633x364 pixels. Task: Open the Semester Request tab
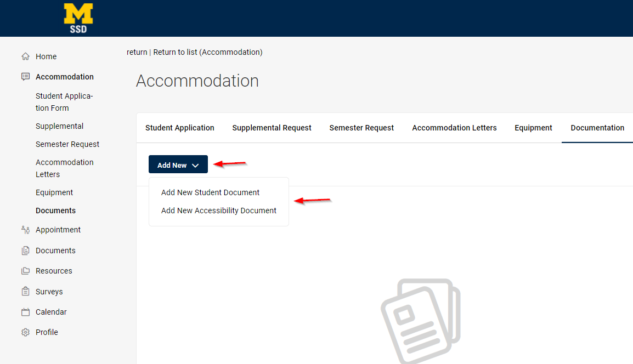click(361, 128)
